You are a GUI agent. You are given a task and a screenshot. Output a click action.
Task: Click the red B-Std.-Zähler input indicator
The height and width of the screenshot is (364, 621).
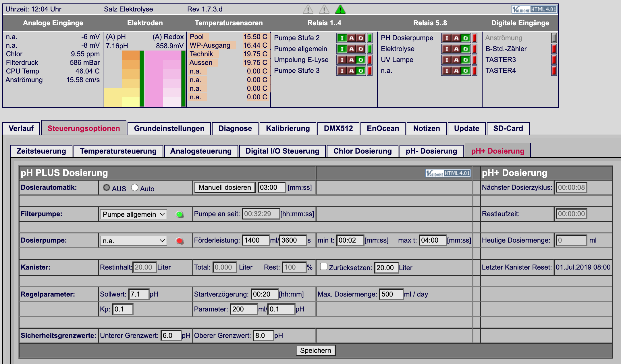554,49
